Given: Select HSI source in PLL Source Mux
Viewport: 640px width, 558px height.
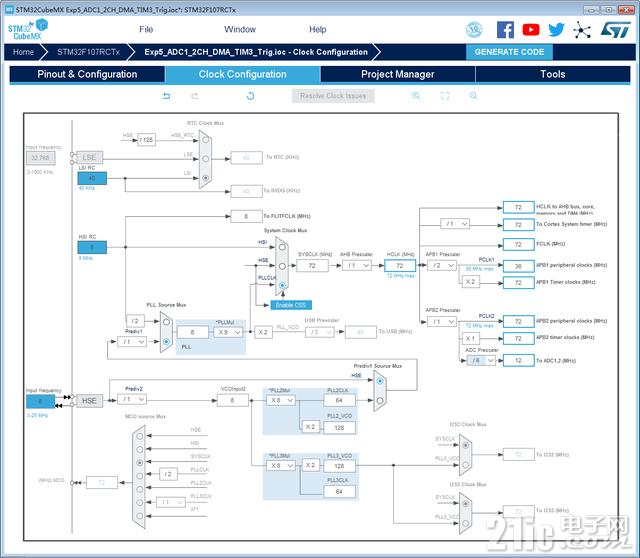Looking at the screenshot, I should point(166,322).
